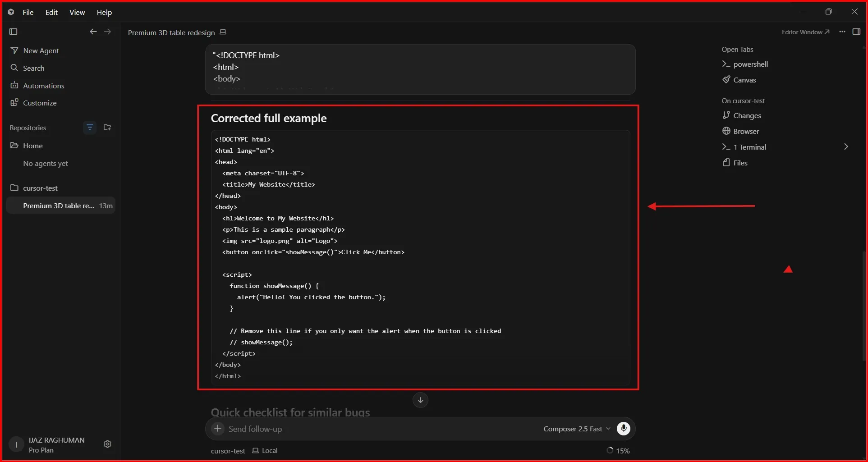Expand the Terminal chevron arrow

click(x=846, y=146)
